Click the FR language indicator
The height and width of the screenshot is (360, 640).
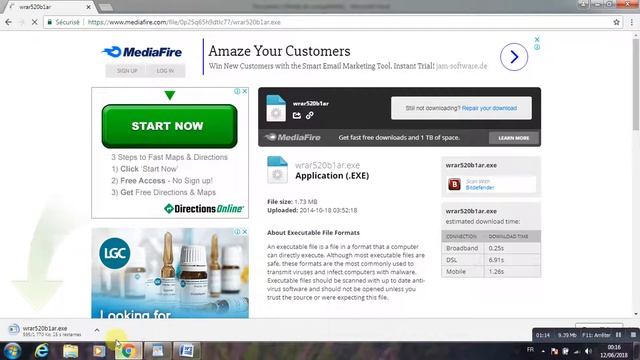(530, 349)
